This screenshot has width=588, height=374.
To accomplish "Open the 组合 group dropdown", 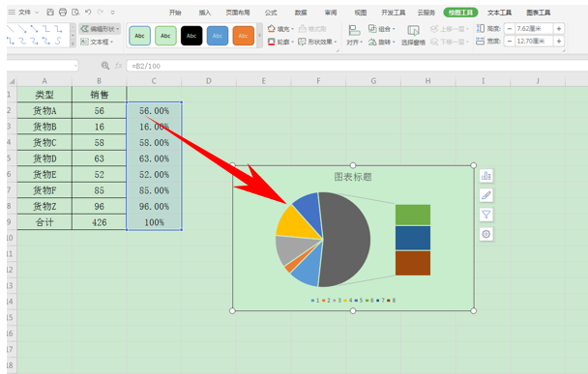I will point(381,29).
